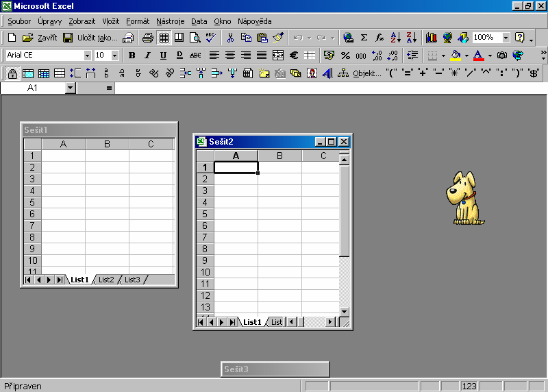Expand the fill color dropdown arrow
The image size is (548, 392).
pyautogui.click(x=466, y=56)
